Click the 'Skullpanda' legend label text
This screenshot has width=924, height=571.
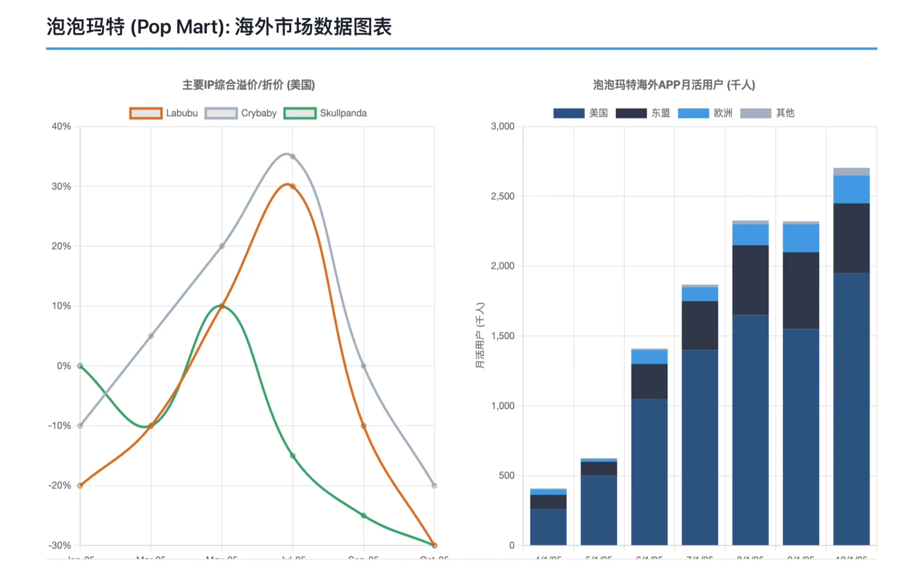coord(343,113)
